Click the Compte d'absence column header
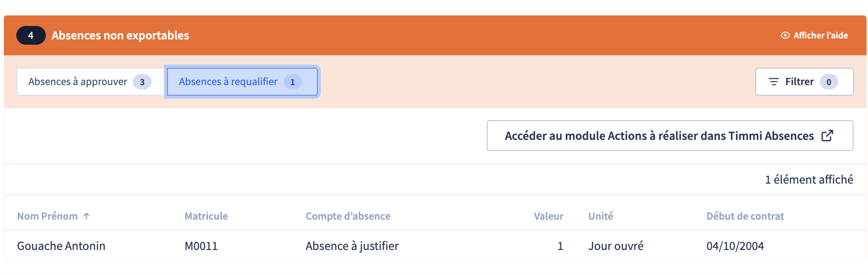Screen dimensions: 868x274 coord(348,216)
